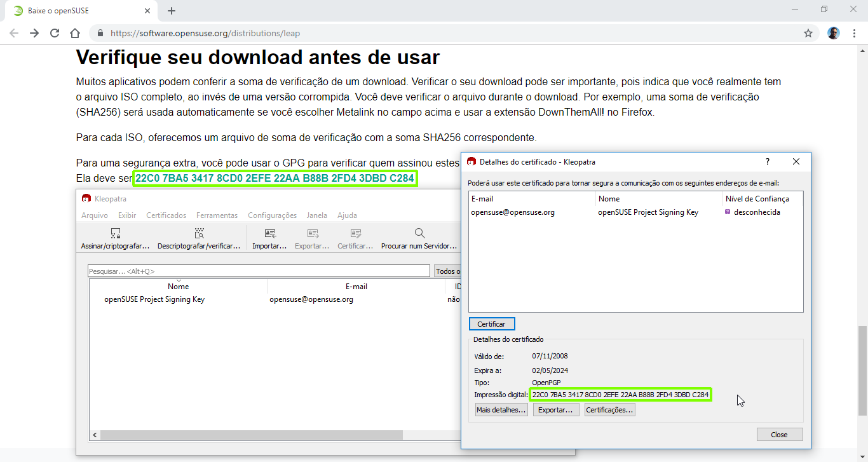This screenshot has height=462, width=868.
Task: Click the browser page vertical scrollbar thumb
Action: pyautogui.click(x=862, y=370)
